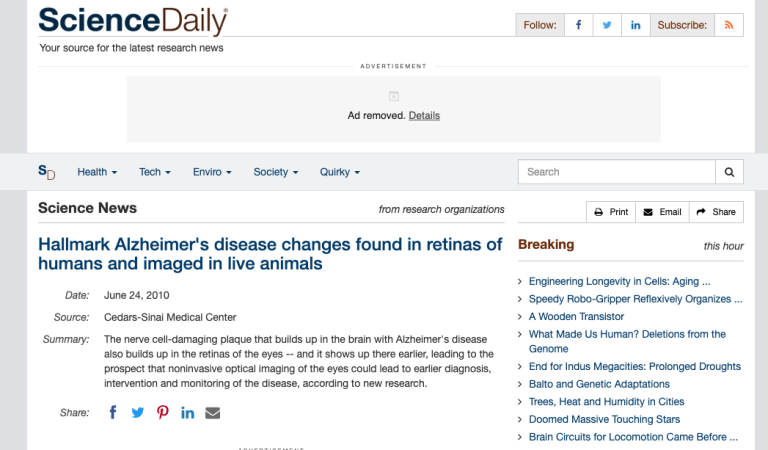Share article on Pinterest icon

(x=163, y=412)
